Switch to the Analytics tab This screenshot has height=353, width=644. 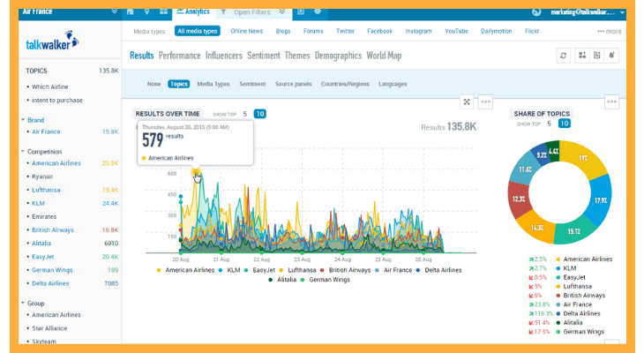point(193,12)
